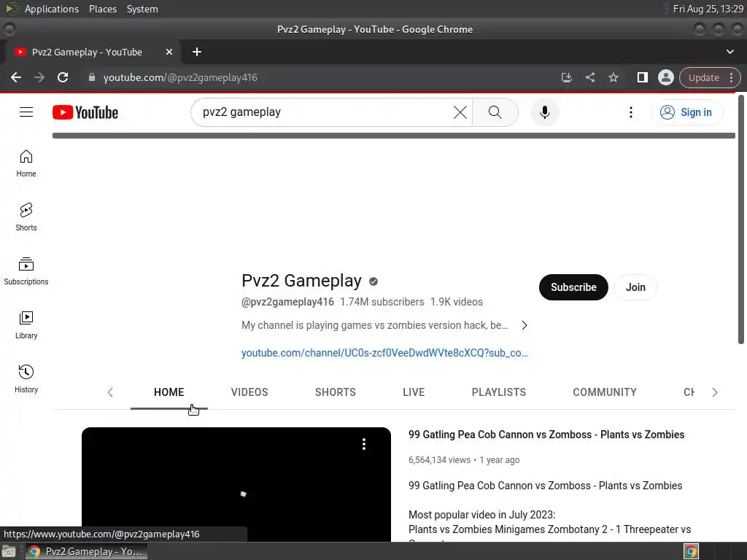747x560 pixels.
Task: Click the 1.74M subscribers text
Action: point(382,302)
